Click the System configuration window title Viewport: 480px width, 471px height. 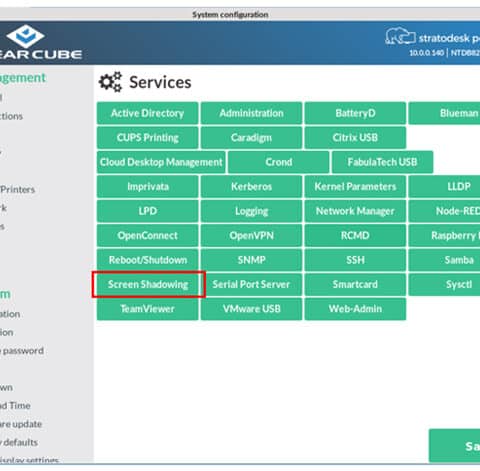[x=230, y=14]
